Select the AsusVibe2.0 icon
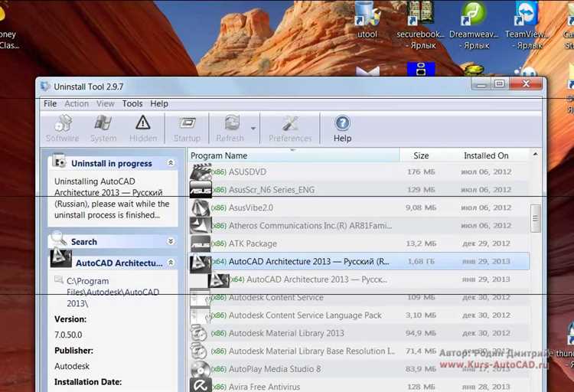This screenshot has height=392, width=574. (x=201, y=207)
